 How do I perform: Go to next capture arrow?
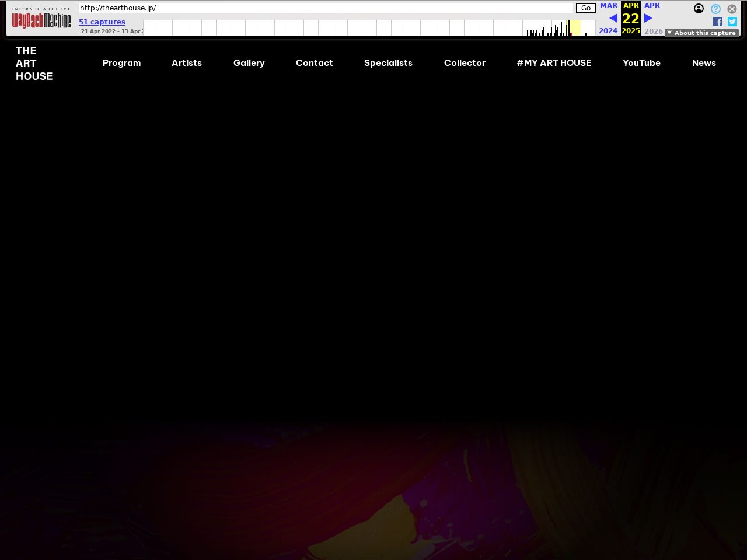coord(648,18)
